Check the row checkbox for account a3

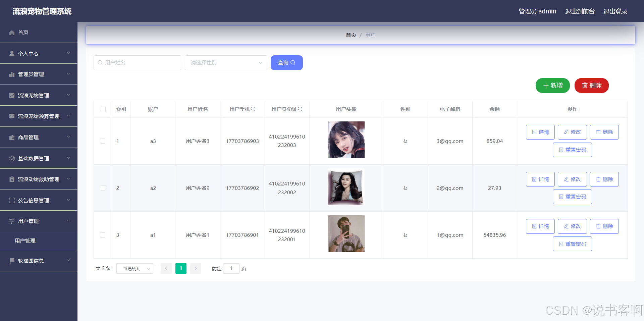coord(103,141)
